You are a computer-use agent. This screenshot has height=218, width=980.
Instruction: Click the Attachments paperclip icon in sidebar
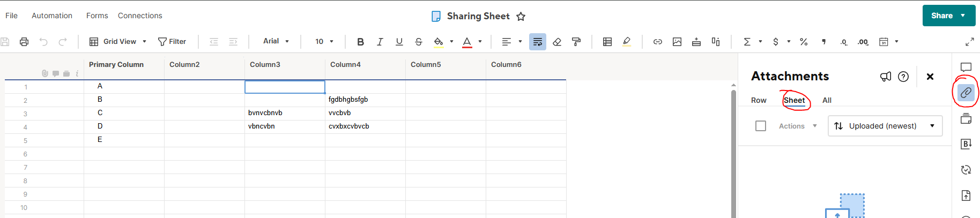pyautogui.click(x=966, y=92)
